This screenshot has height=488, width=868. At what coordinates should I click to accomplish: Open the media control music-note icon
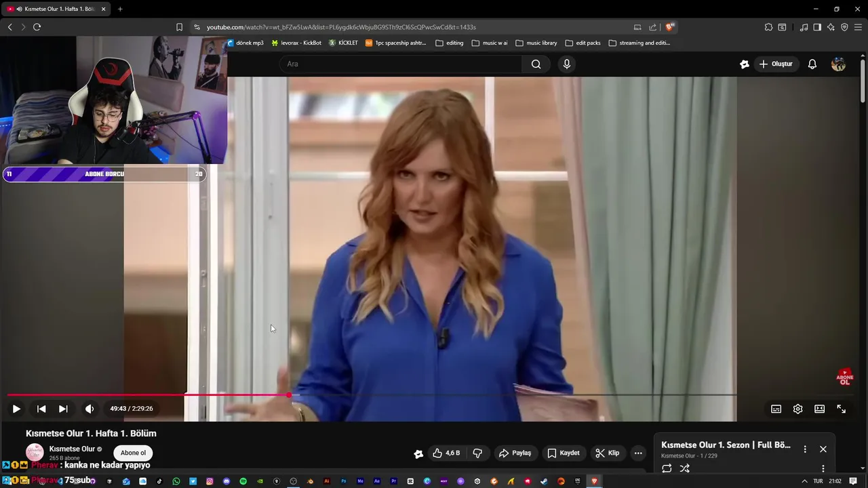804,27
